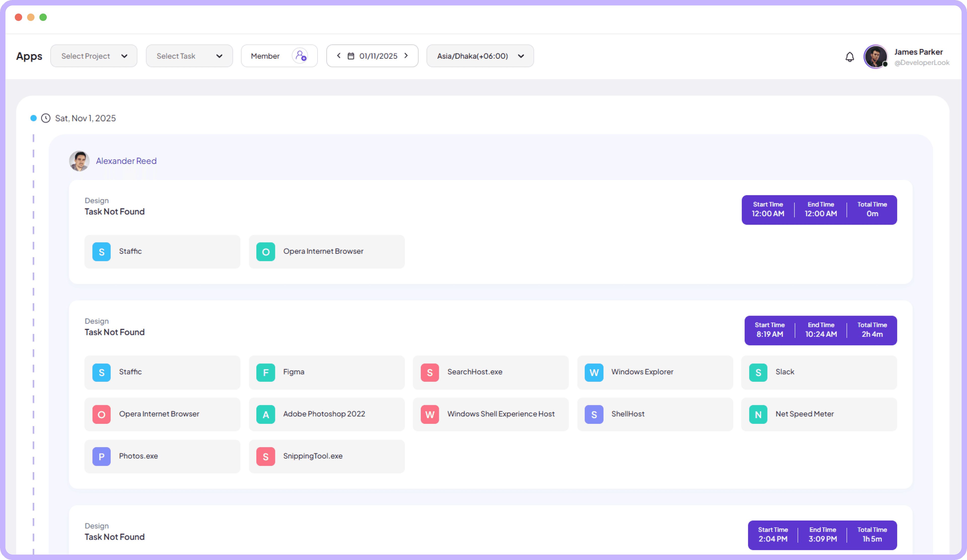Click the 01/11/2025 date display
The width and height of the screenshot is (967, 560).
[378, 56]
